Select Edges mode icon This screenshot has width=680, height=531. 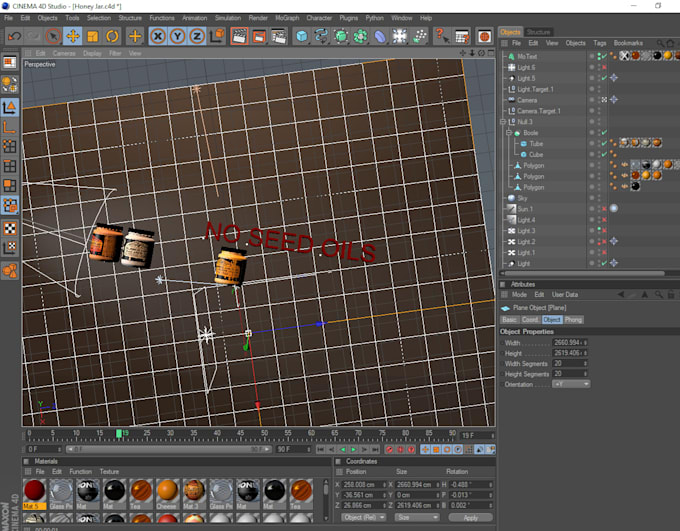(x=10, y=166)
